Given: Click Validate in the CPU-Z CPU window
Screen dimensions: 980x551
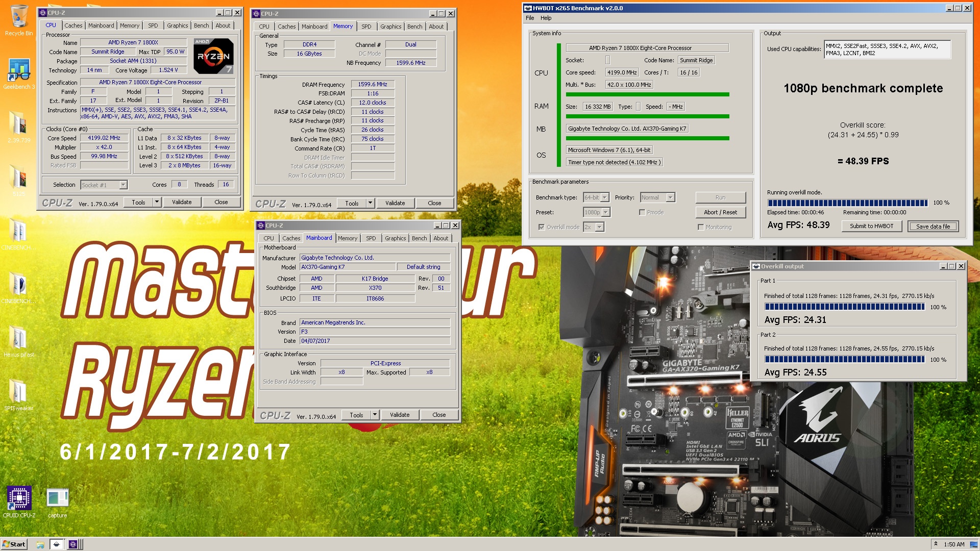Looking at the screenshot, I should tap(182, 203).
